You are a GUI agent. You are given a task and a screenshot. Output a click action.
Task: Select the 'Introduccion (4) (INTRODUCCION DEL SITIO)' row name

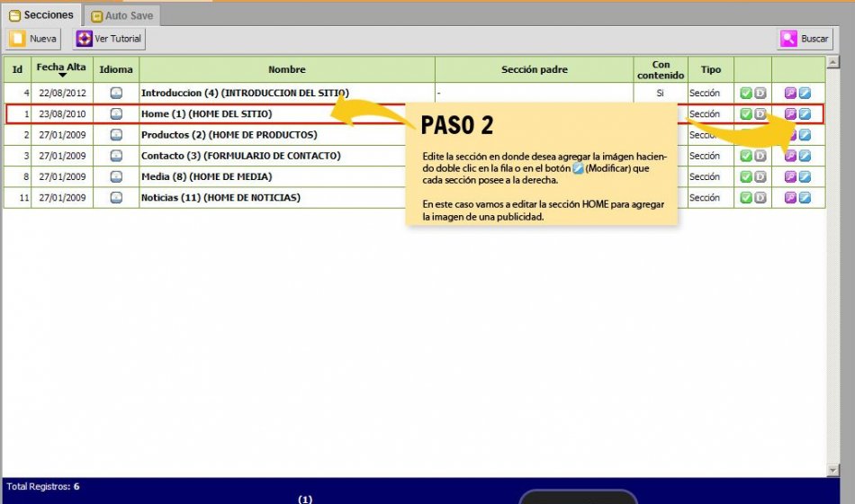click(245, 93)
